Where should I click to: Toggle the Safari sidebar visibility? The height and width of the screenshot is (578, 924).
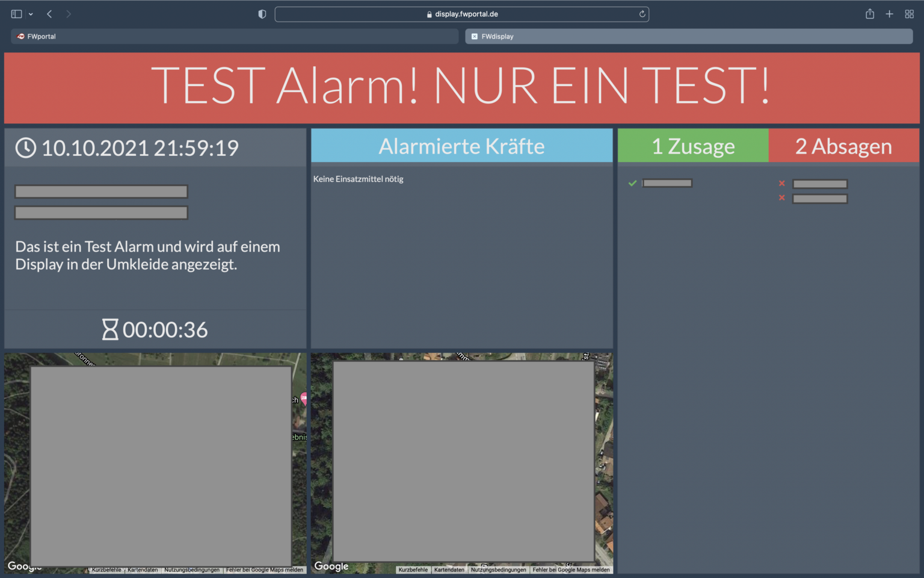tap(16, 13)
